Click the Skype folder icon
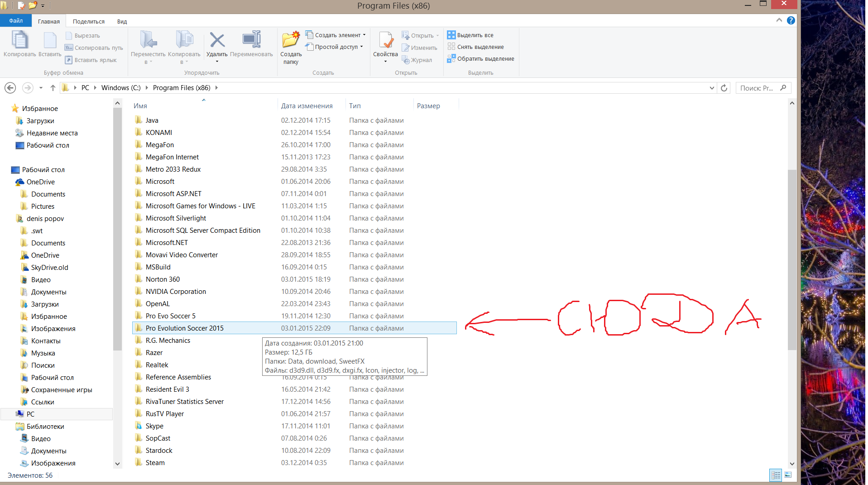Screen dimensions: 868x485 click(x=139, y=426)
